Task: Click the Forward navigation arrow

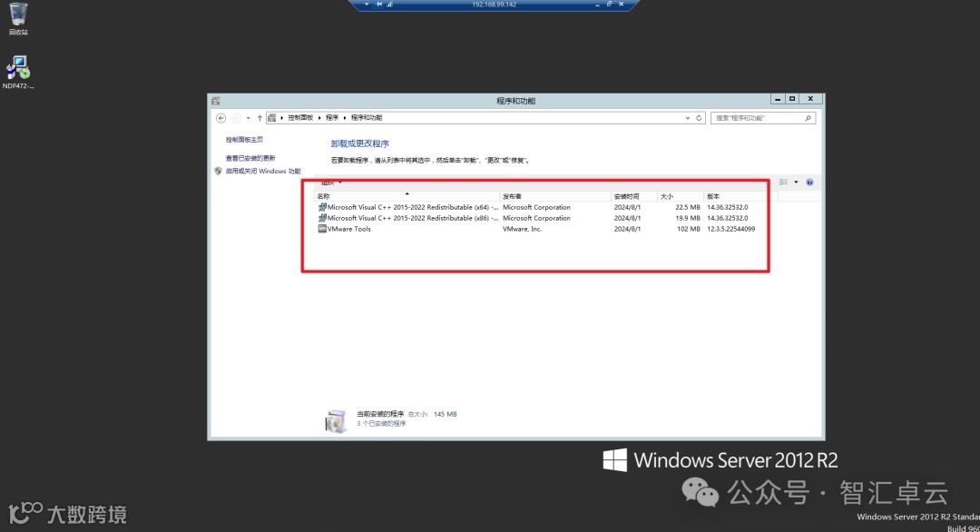Action: (x=236, y=117)
